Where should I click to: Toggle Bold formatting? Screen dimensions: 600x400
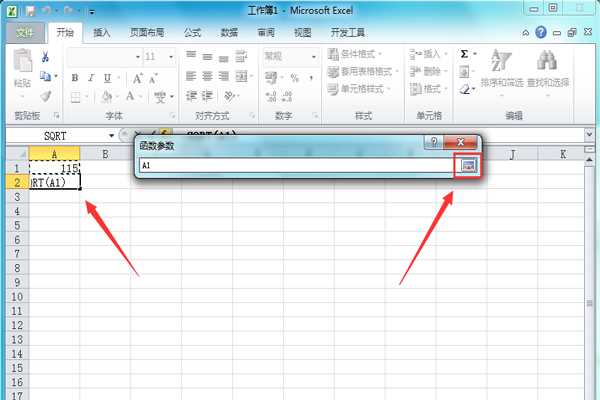coord(75,78)
